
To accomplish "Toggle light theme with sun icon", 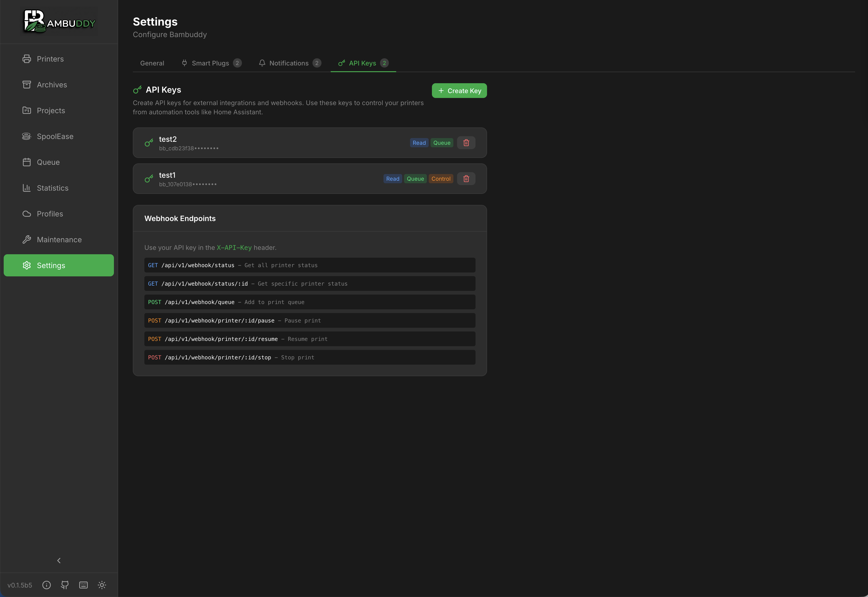I will [102, 585].
